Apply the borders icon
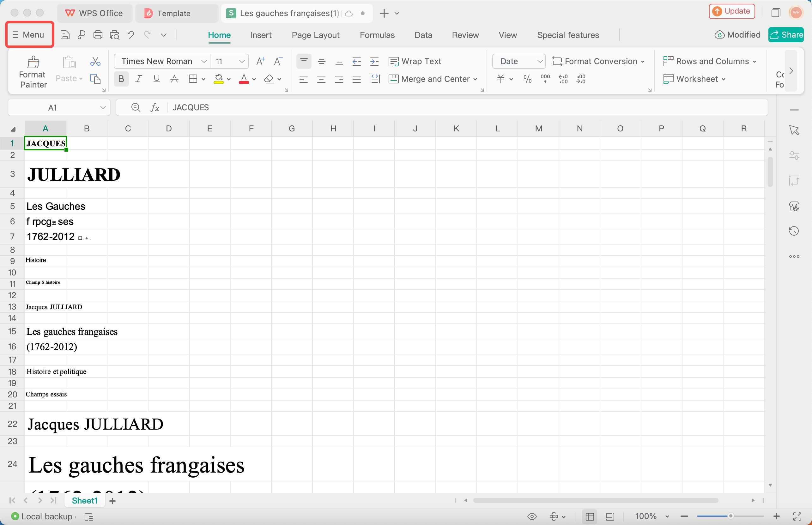This screenshot has height=525, width=812. click(x=193, y=79)
